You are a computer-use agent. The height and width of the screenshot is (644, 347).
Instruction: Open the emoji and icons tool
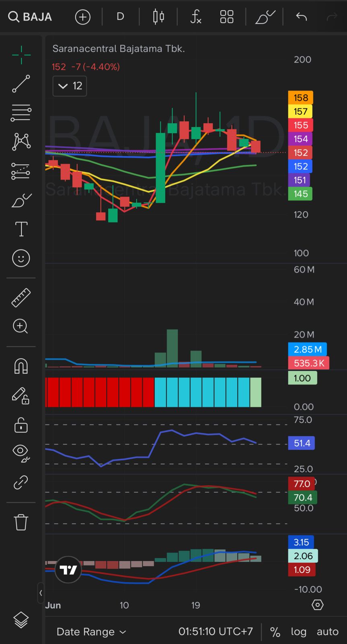pos(21,258)
